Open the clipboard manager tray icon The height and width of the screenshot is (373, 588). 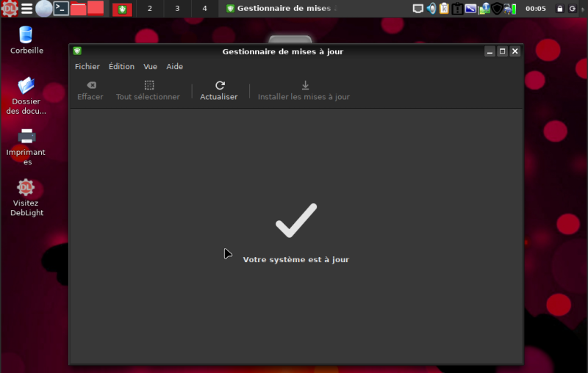444,9
